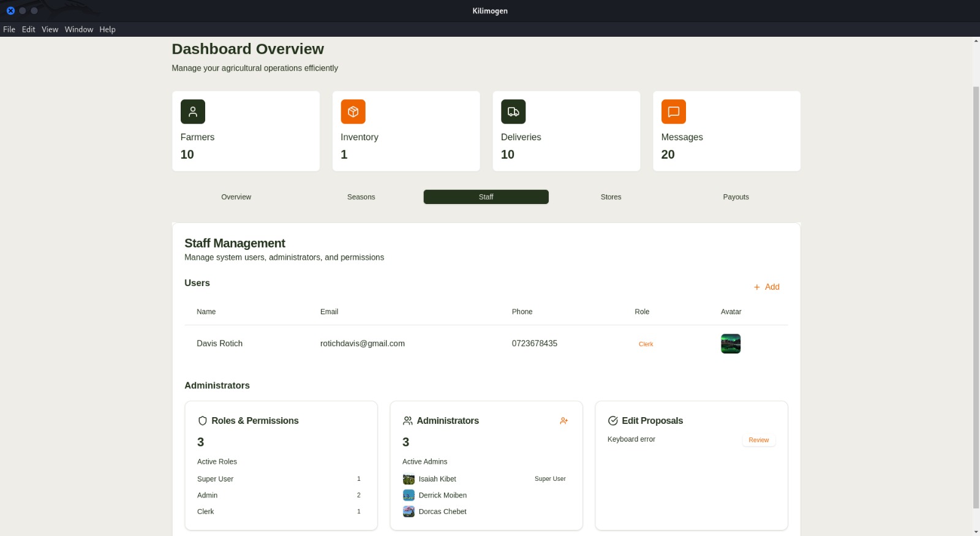Open the Stores tab
The height and width of the screenshot is (536, 980).
[x=611, y=197]
